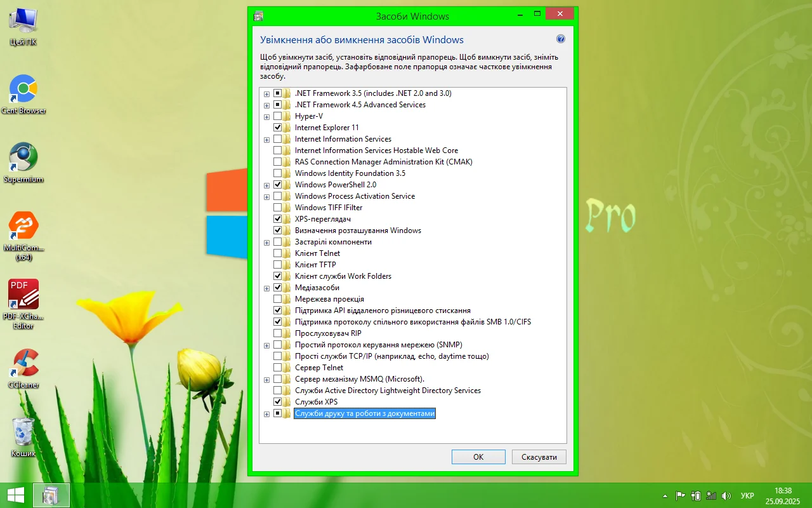Open MultiCommander desktop shortcut

pyautogui.click(x=23, y=227)
